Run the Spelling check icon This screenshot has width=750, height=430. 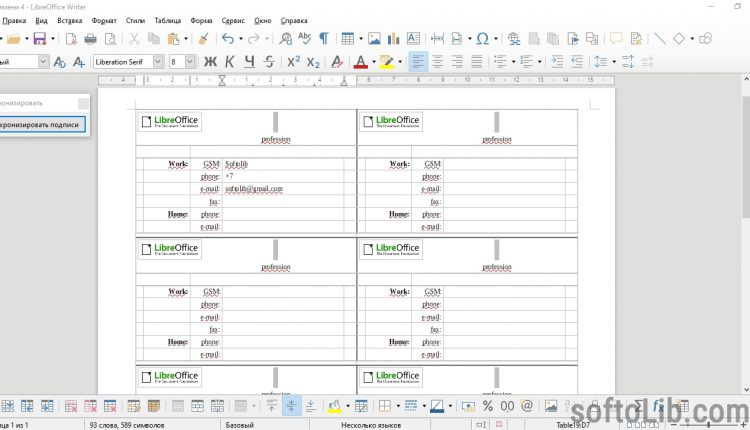[304, 39]
